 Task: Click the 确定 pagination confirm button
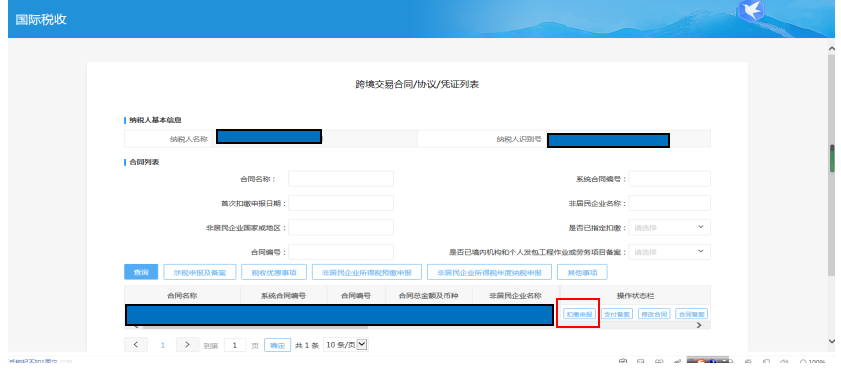click(x=277, y=345)
